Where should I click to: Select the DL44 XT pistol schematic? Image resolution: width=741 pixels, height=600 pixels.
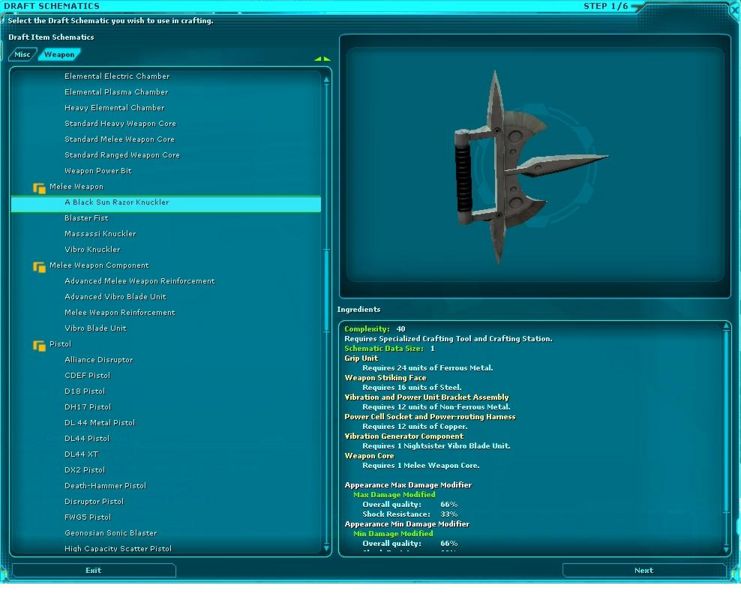(x=82, y=454)
